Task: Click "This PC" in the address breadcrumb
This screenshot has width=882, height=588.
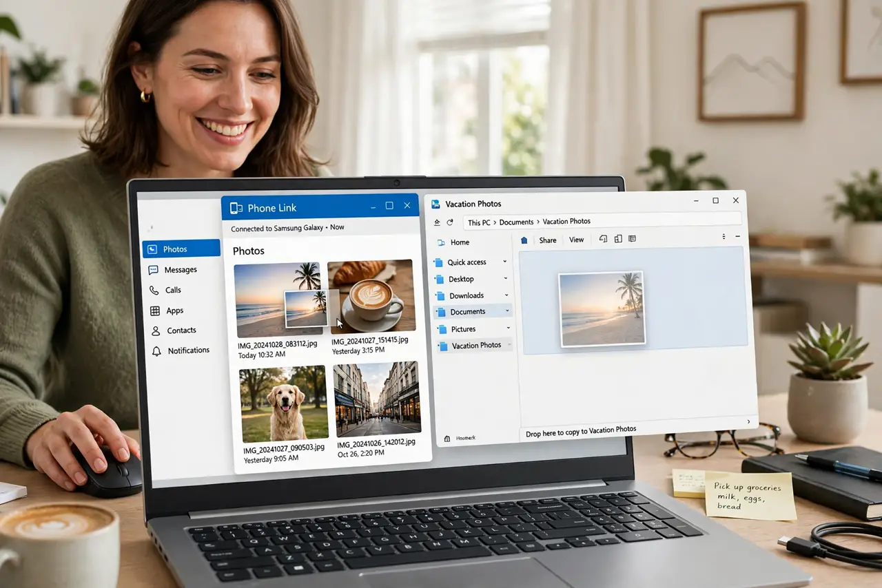Action: [x=479, y=222]
